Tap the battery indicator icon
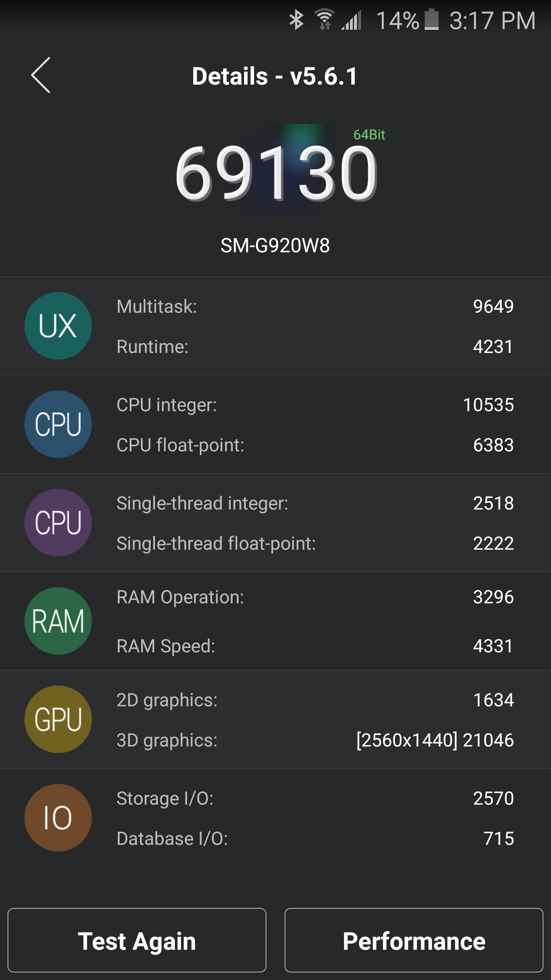The image size is (551, 980). pos(432,20)
